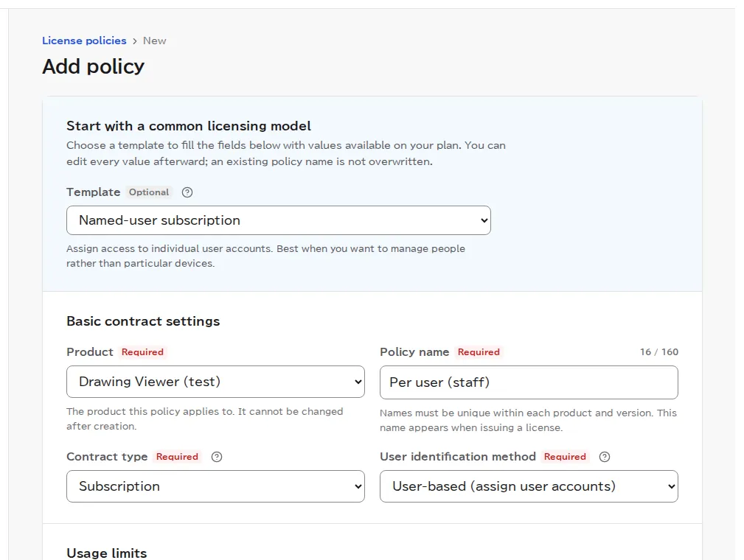Click the 'Usage limits' section heading
This screenshot has height=560, width=744.
point(107,553)
